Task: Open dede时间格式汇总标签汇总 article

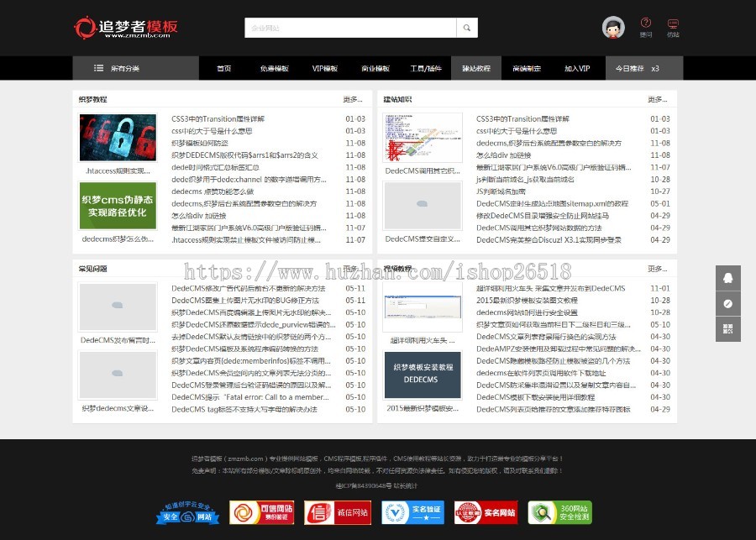Action: [x=215, y=167]
